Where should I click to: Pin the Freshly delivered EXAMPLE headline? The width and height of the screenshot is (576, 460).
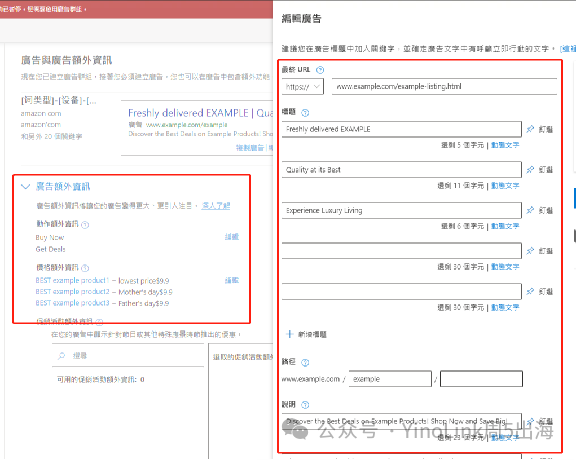(x=540, y=129)
